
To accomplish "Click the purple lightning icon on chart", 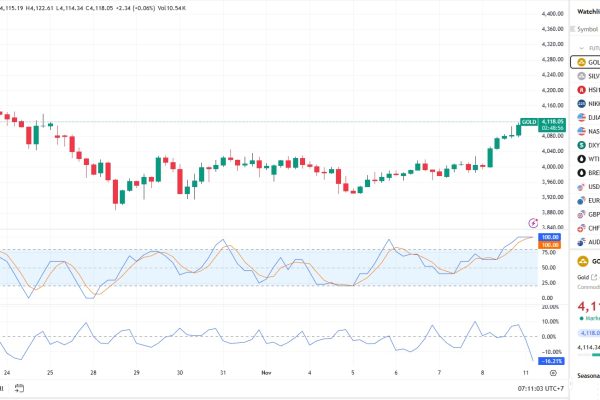I will (x=532, y=222).
